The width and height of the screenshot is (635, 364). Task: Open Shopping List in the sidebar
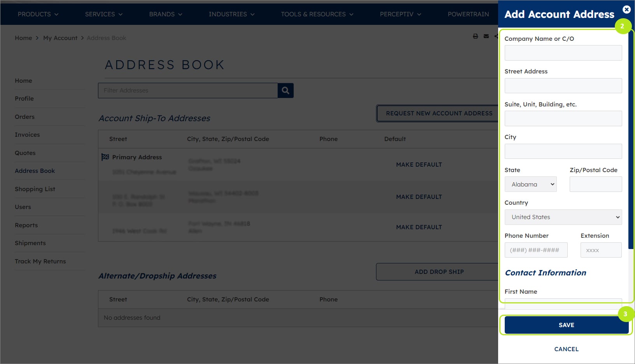tap(35, 189)
